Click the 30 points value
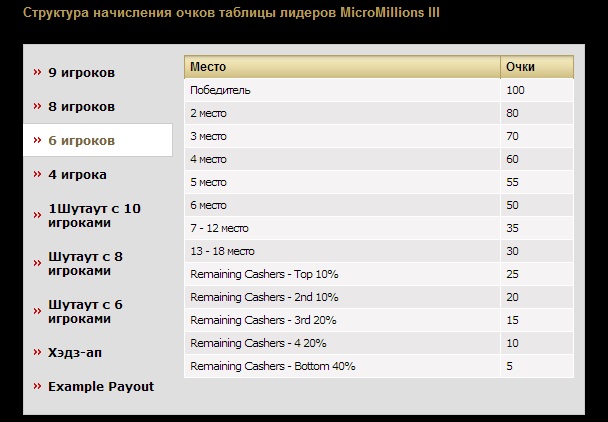608x422 pixels. 512,251
